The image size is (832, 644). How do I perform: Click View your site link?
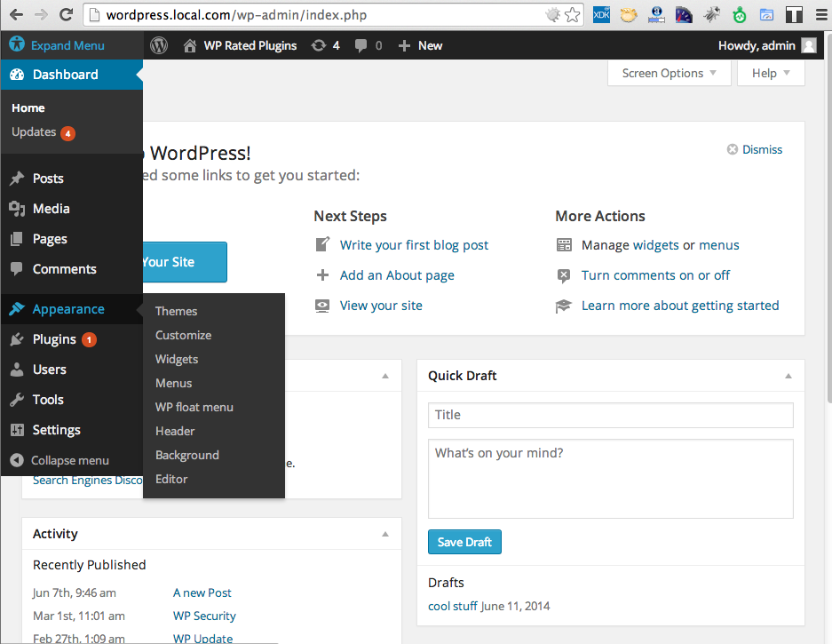click(x=381, y=306)
